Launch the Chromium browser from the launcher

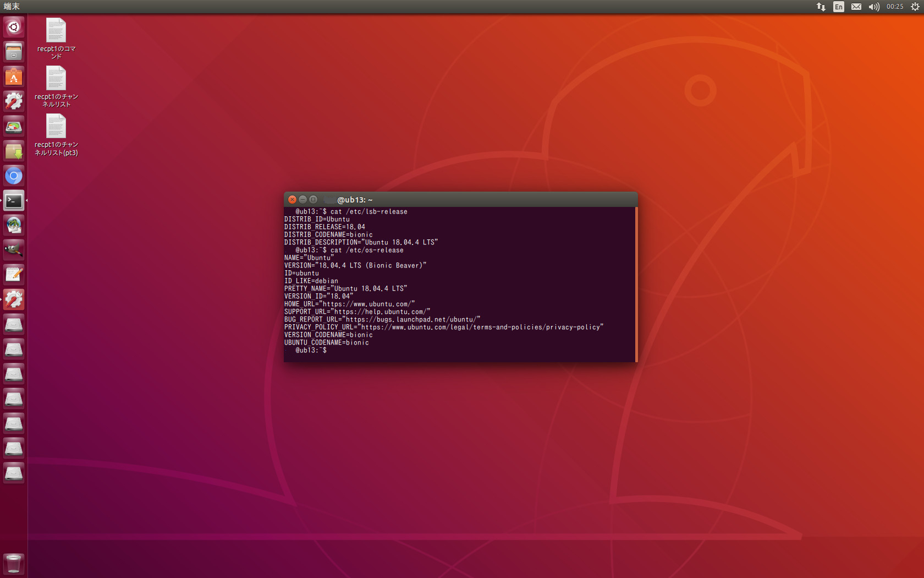[14, 176]
